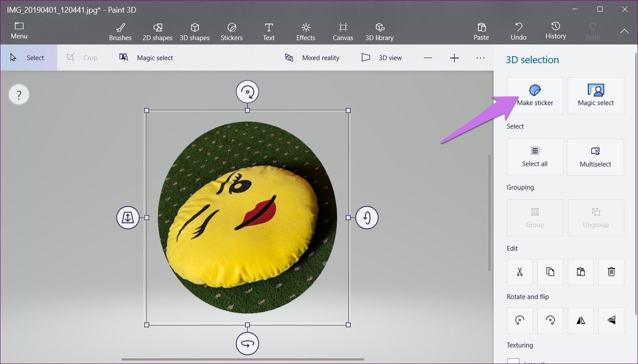Open 3D shapes tool
Viewport: 638px width, 364px height.
click(x=195, y=32)
